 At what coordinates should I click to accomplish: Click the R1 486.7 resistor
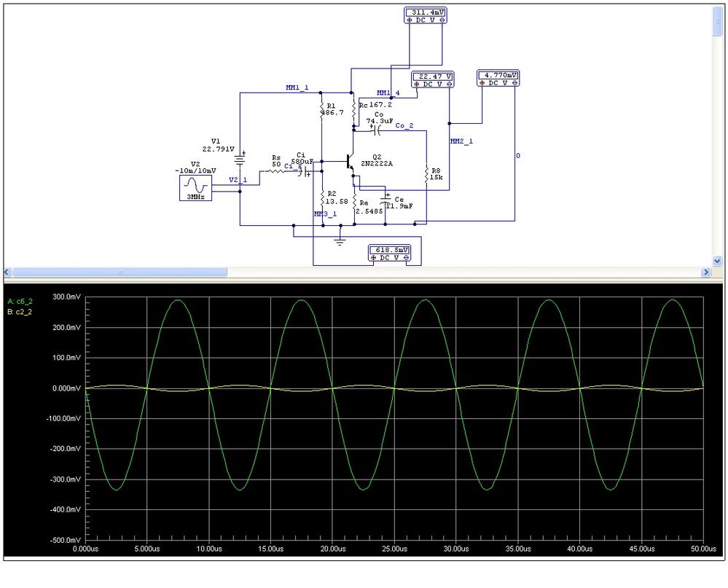point(321,109)
